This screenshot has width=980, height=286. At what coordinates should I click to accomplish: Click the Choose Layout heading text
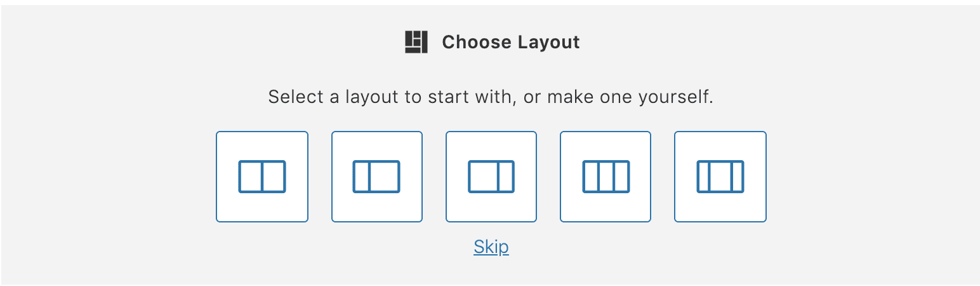tap(511, 42)
